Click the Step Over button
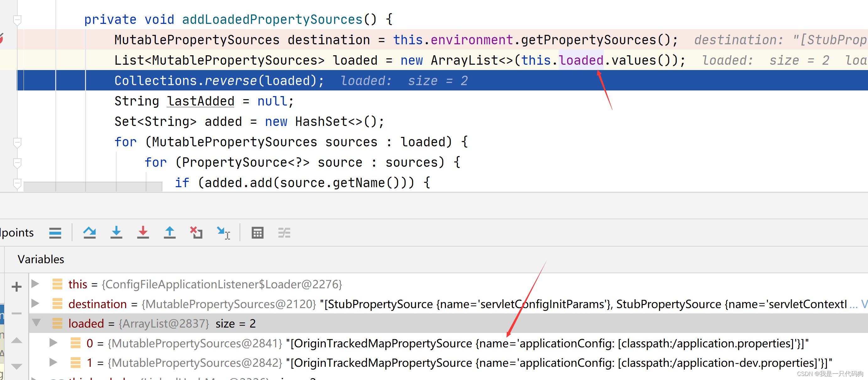868x380 pixels. click(x=90, y=233)
